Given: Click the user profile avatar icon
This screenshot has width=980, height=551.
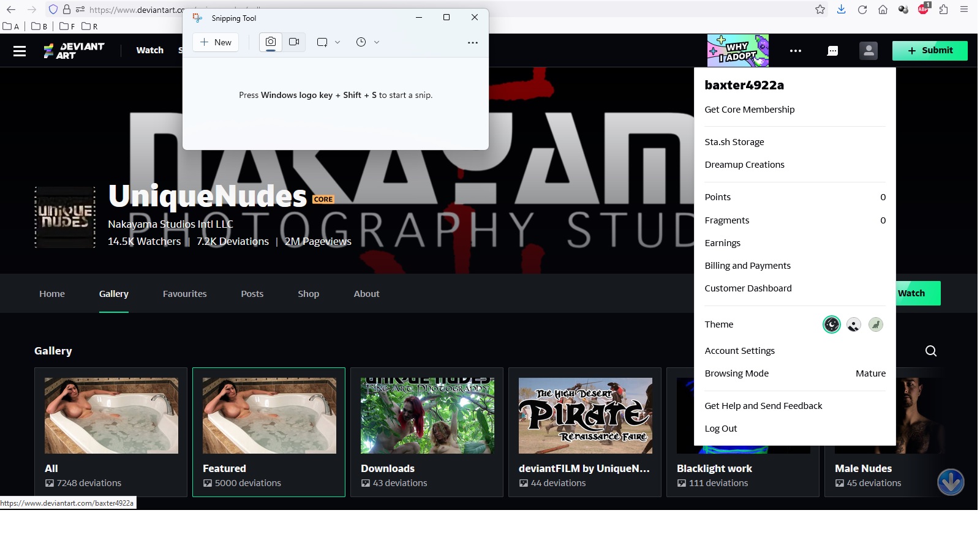Looking at the screenshot, I should pos(869,51).
